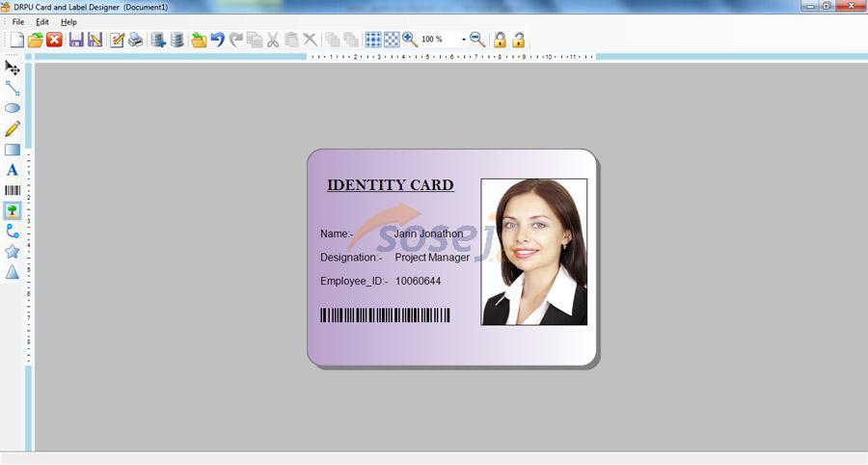This screenshot has width=868, height=465.
Task: Select the Picture insert tool (tree icon)
Action: pyautogui.click(x=13, y=211)
